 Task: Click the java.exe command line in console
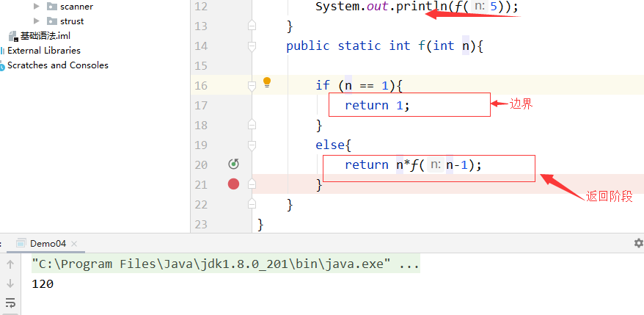coord(225,264)
